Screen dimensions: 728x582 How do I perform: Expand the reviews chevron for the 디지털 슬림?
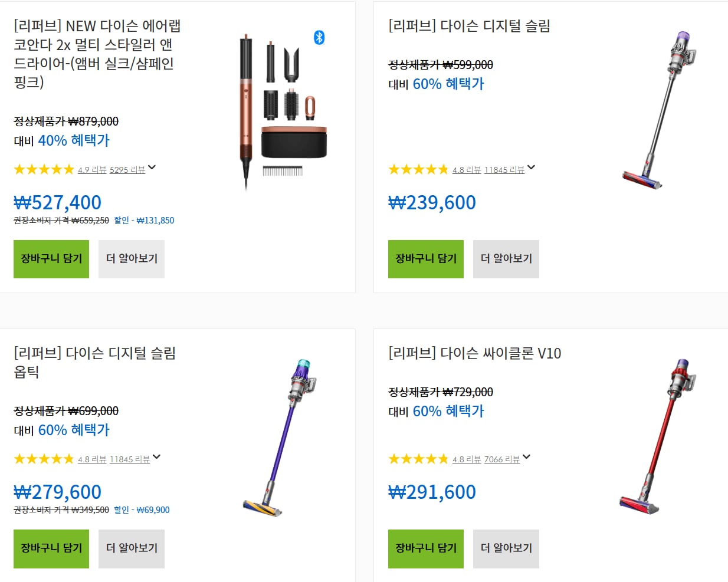pyautogui.click(x=532, y=167)
